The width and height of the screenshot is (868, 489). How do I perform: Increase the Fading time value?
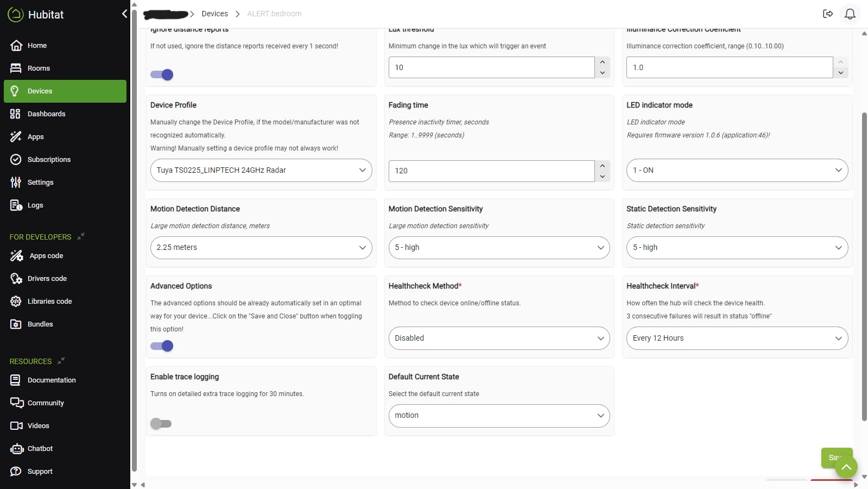click(x=603, y=166)
